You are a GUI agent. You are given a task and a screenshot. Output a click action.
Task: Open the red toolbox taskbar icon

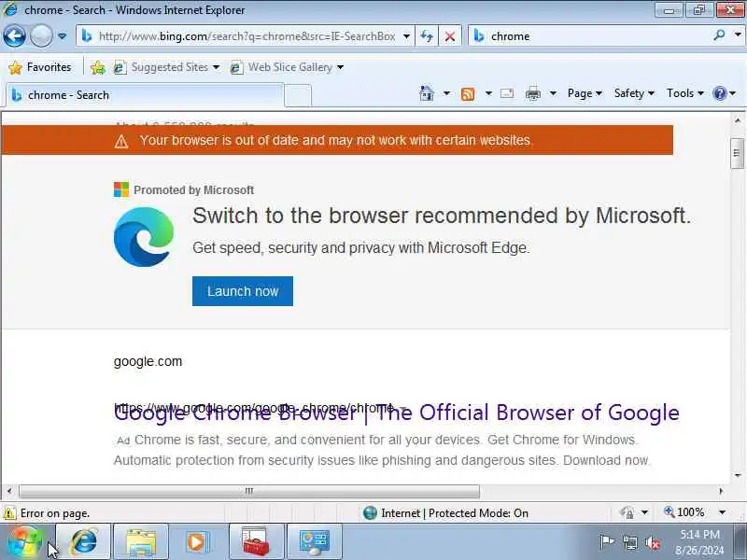click(x=256, y=542)
